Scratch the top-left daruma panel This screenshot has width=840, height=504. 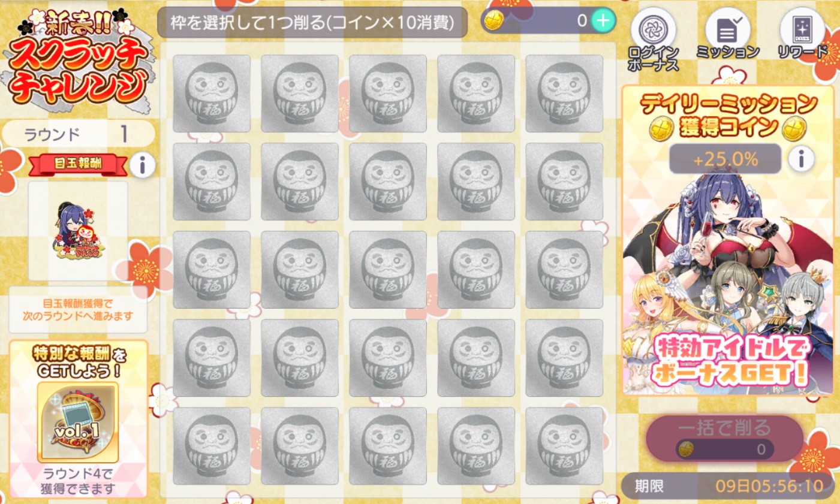212,93
